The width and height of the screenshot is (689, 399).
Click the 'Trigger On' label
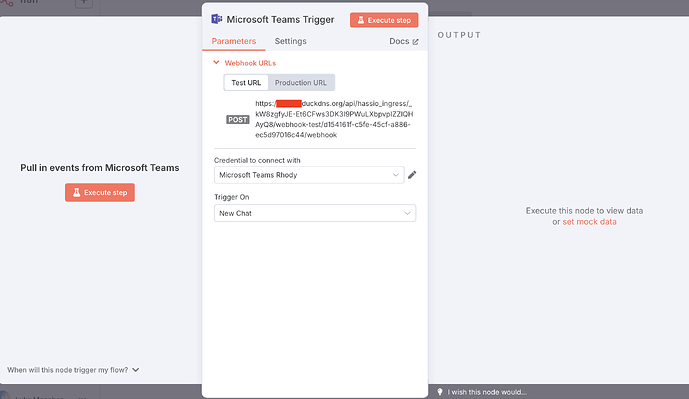(x=232, y=197)
